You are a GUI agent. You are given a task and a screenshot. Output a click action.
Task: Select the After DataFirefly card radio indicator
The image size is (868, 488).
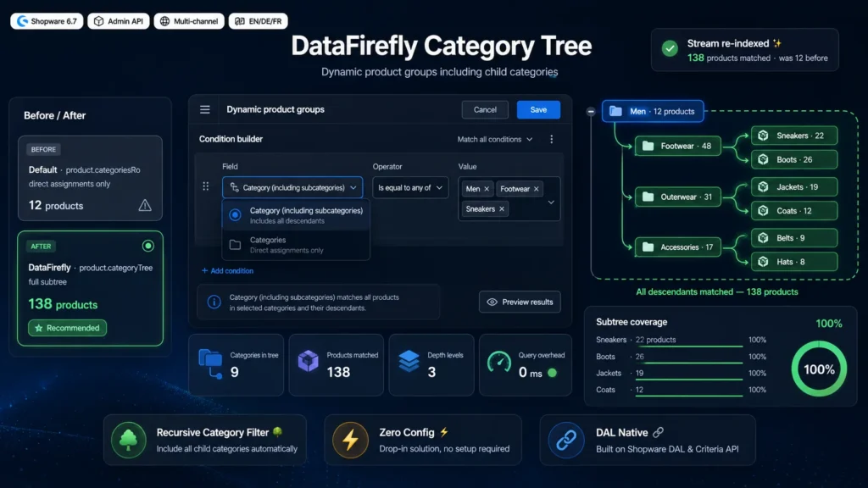(x=147, y=246)
